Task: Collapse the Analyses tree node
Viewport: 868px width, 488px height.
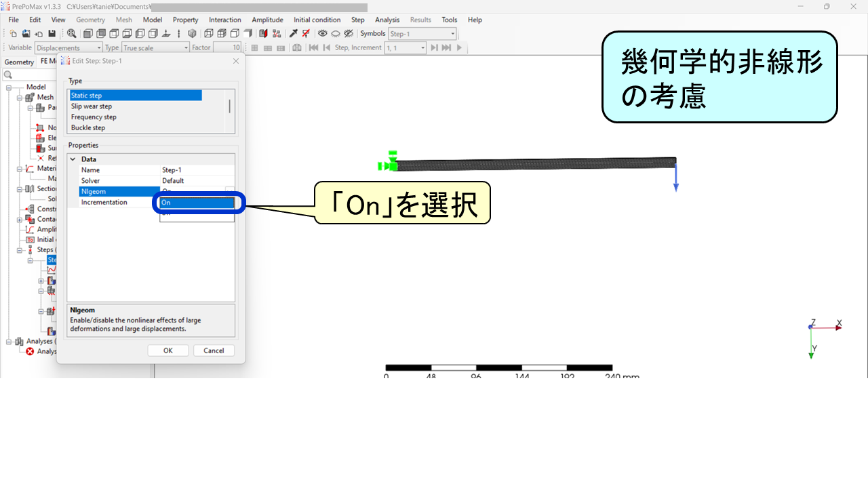Action: click(x=9, y=341)
